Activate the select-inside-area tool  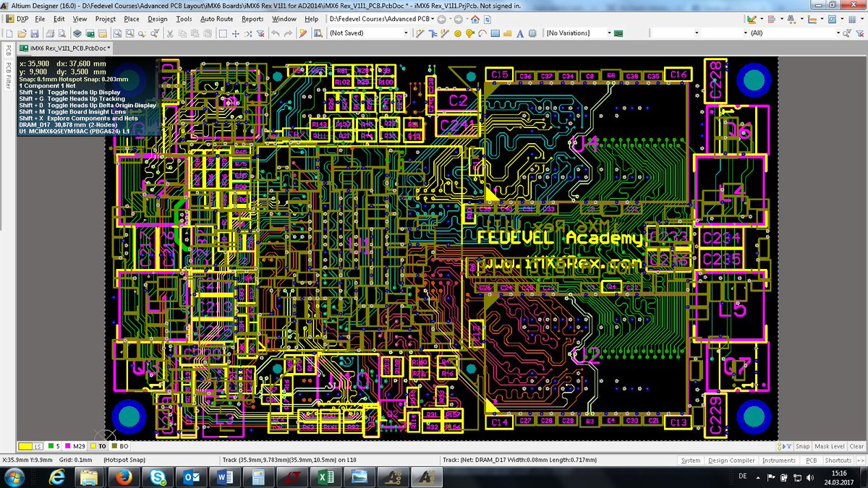click(x=223, y=33)
